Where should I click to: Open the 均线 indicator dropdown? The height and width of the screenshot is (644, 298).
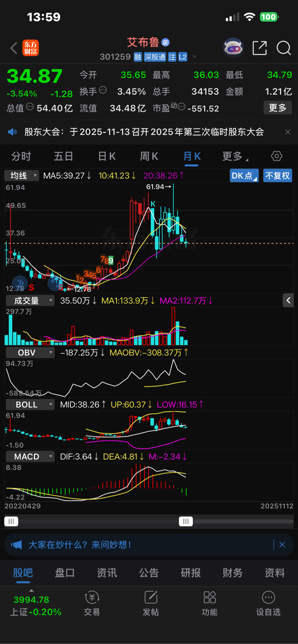[x=22, y=176]
